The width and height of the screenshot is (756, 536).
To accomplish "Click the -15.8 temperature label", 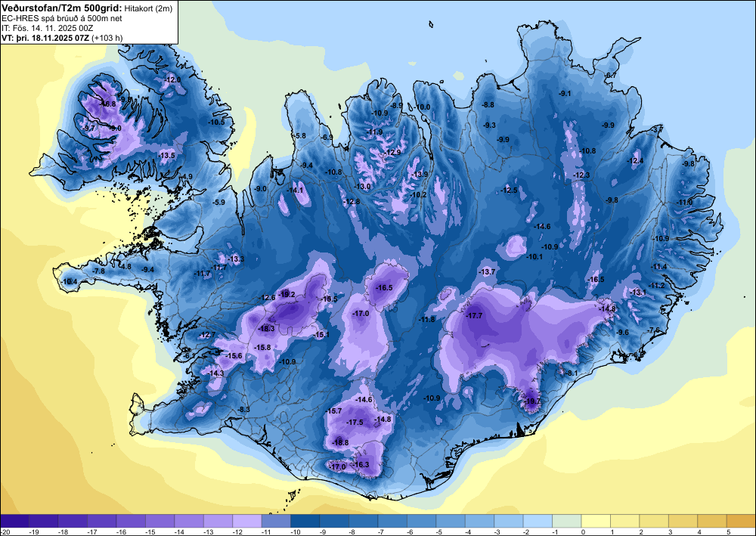I will pos(263,347).
